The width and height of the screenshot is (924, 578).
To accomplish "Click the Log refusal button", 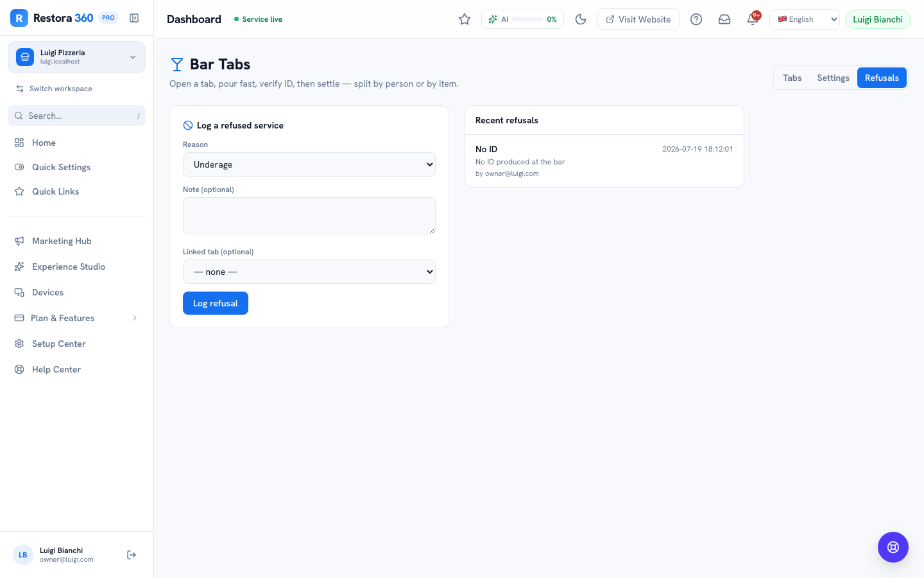I will (x=216, y=303).
